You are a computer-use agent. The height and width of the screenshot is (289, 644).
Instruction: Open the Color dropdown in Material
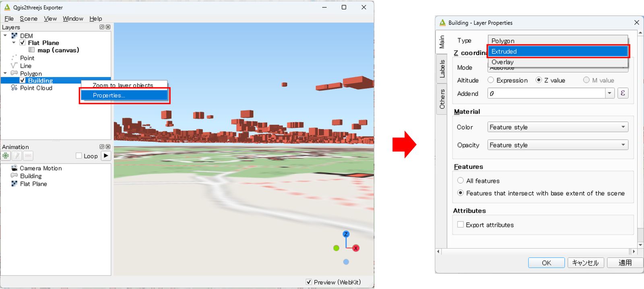point(558,127)
